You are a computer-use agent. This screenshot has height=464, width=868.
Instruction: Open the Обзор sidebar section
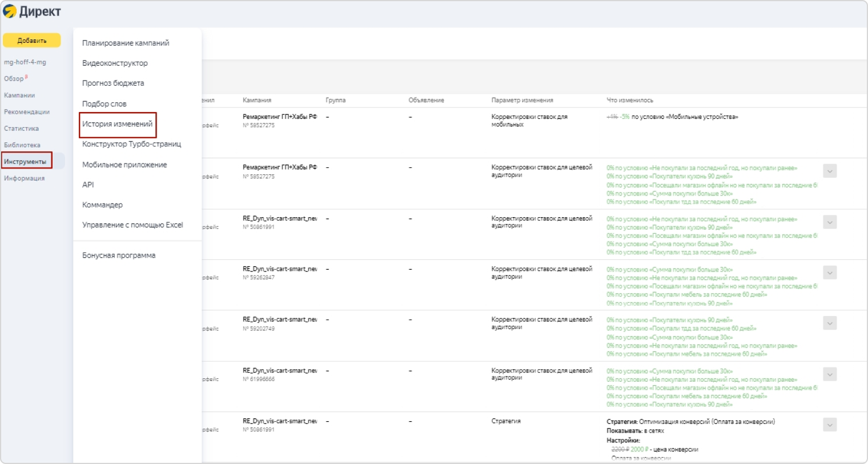point(14,79)
